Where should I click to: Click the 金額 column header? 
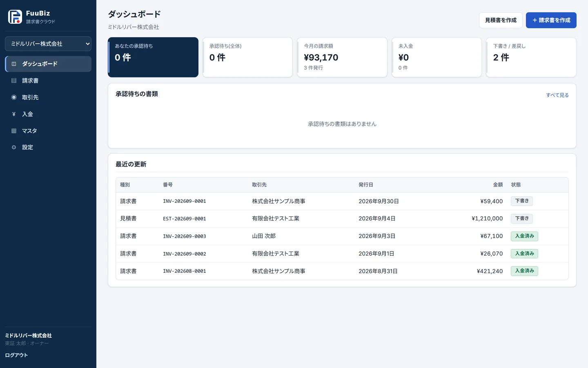(498, 185)
